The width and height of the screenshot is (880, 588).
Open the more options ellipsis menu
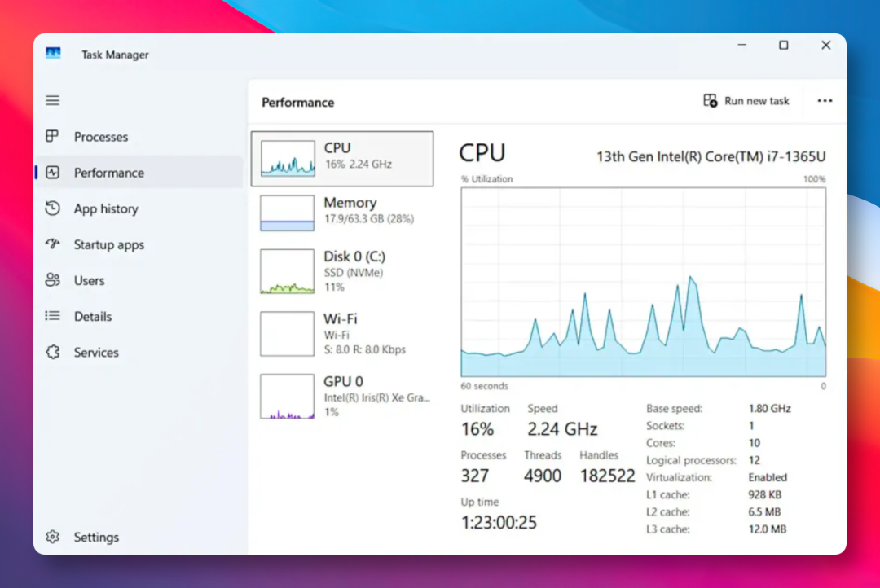825,100
